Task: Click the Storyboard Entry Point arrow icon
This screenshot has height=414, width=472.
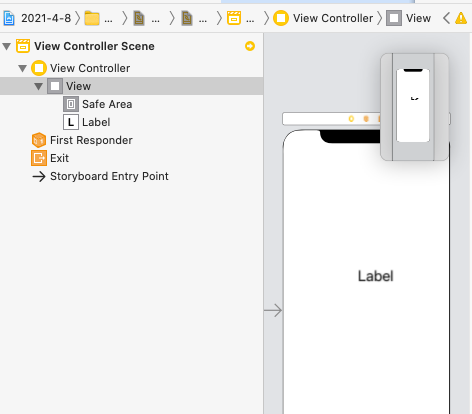Action: 39,176
